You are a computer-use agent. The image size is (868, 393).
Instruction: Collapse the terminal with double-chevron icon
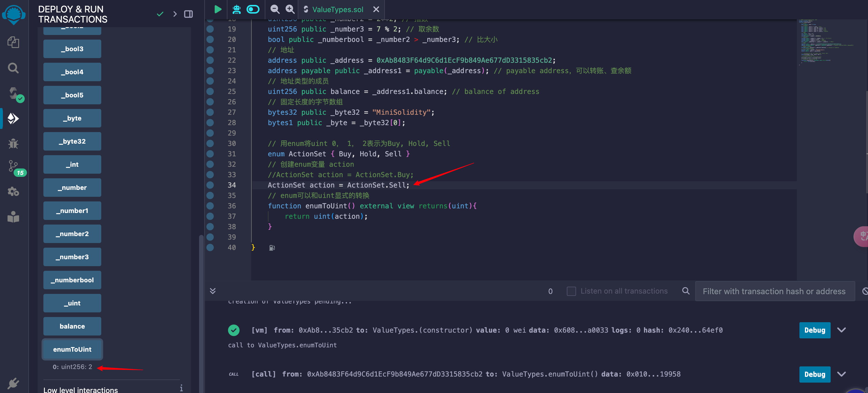(x=213, y=291)
